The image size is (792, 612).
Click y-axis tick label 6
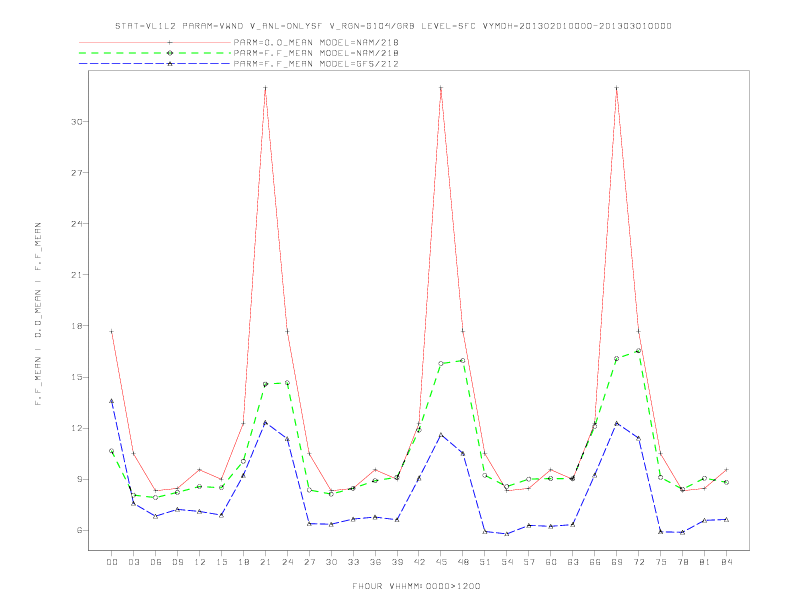coord(80,530)
